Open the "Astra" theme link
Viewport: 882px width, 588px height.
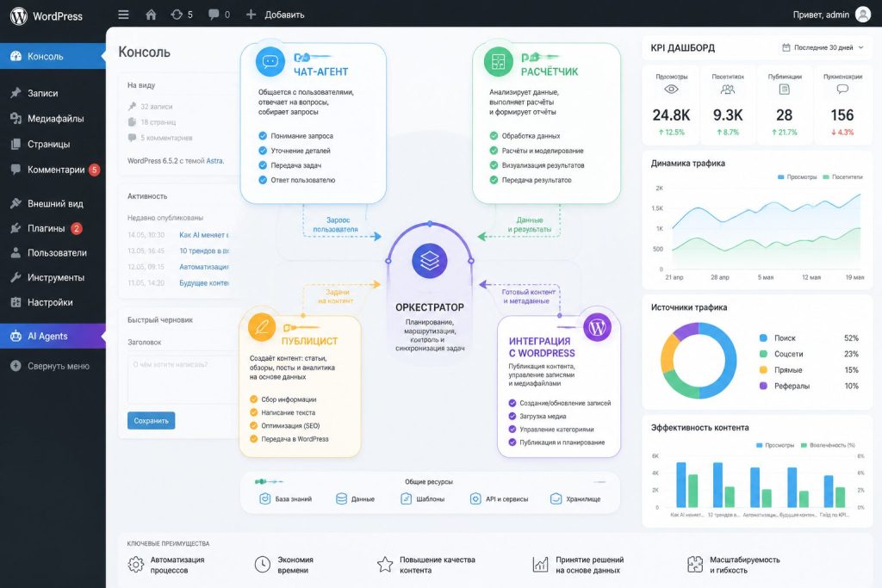[214, 161]
